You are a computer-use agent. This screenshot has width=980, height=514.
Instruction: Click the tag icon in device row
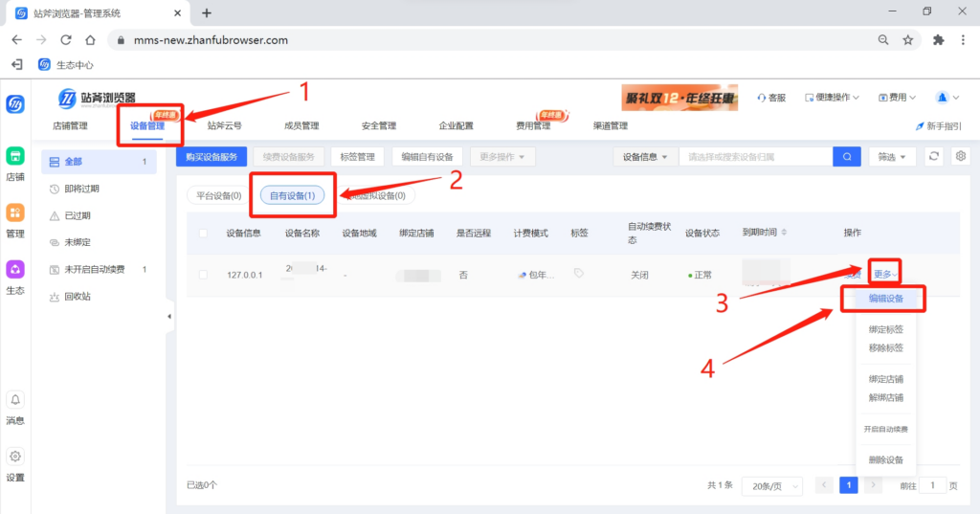[579, 273]
